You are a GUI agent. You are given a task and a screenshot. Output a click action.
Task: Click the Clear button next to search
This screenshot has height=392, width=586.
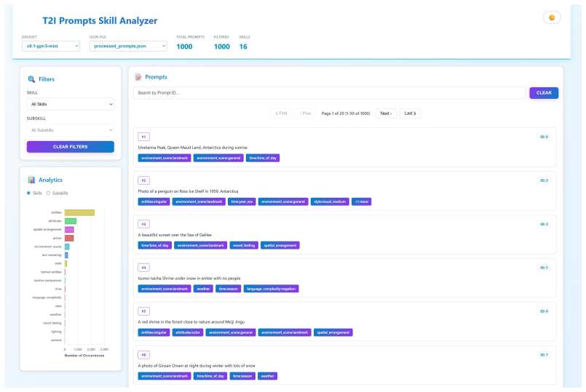544,93
